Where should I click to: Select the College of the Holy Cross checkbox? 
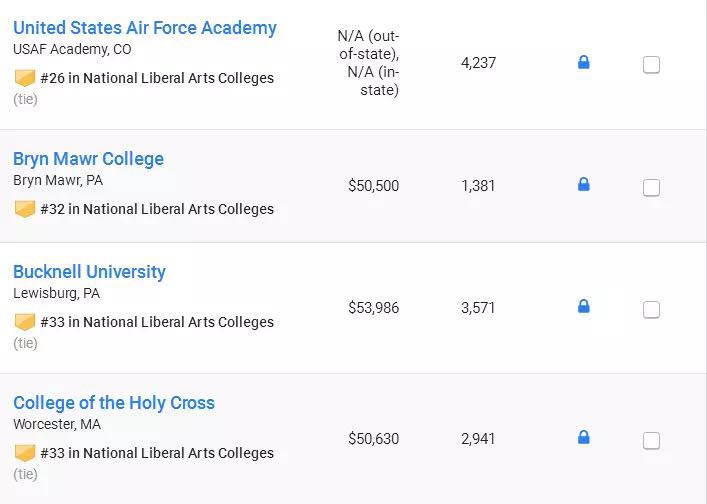tap(651, 440)
